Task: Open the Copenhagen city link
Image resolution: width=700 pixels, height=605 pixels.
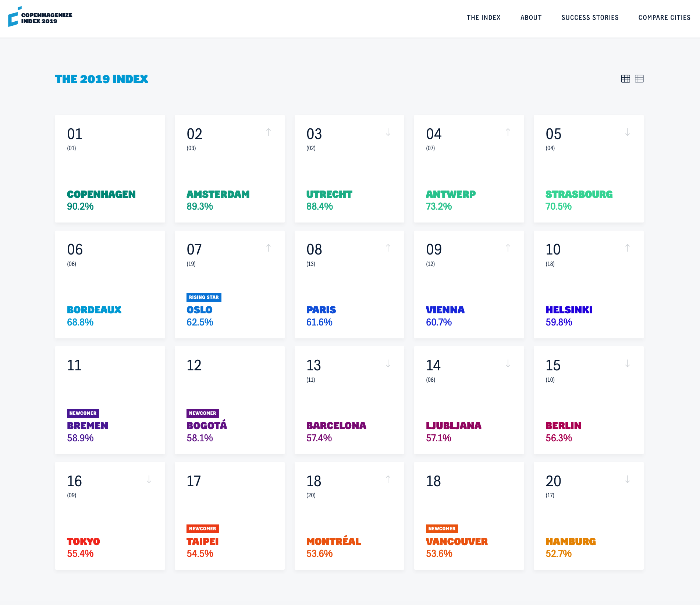Action: pyautogui.click(x=101, y=194)
